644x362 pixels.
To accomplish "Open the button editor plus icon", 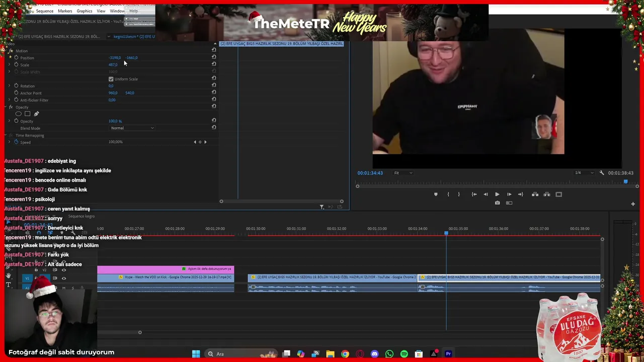I will [x=633, y=204].
